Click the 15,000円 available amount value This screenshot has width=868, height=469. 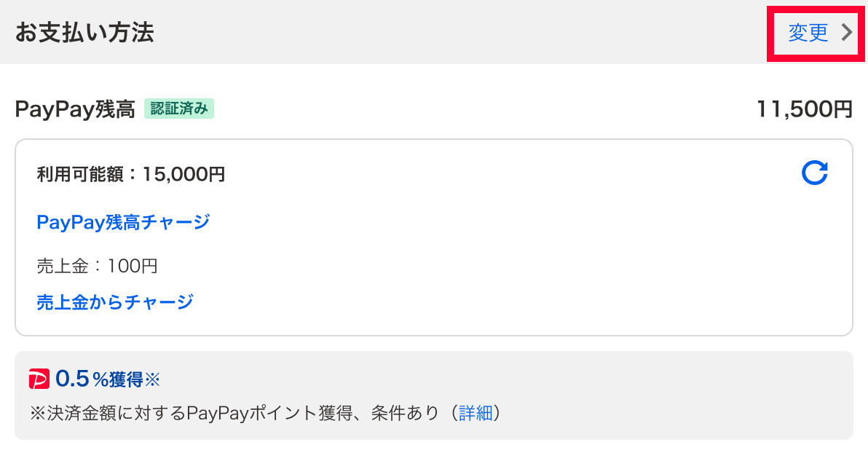click(x=184, y=174)
